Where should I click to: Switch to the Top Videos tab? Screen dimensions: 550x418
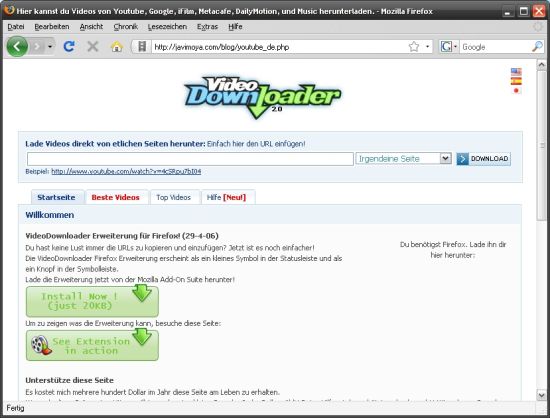(x=174, y=197)
